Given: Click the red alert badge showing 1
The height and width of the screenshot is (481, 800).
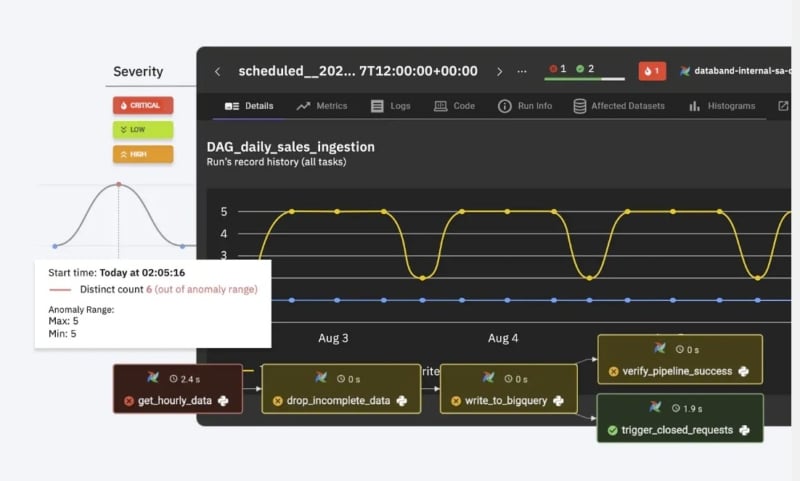Looking at the screenshot, I should [652, 71].
